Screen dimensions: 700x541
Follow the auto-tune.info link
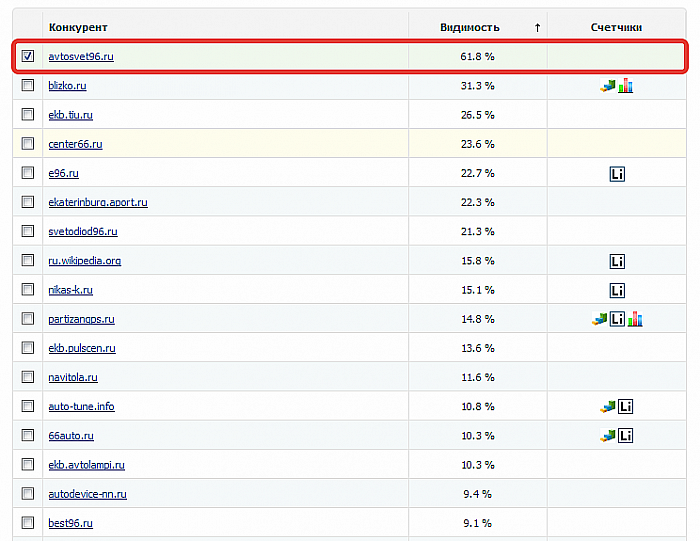click(x=81, y=407)
